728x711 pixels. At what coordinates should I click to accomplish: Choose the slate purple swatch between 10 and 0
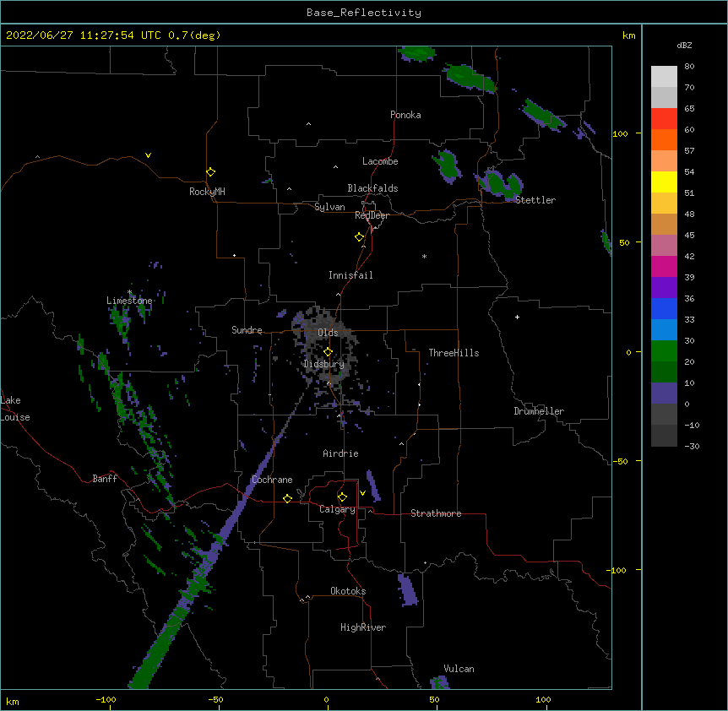[x=664, y=393]
